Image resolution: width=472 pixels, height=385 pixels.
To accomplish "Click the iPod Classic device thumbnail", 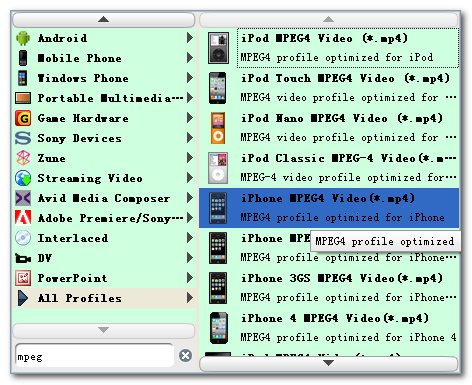I will point(218,168).
